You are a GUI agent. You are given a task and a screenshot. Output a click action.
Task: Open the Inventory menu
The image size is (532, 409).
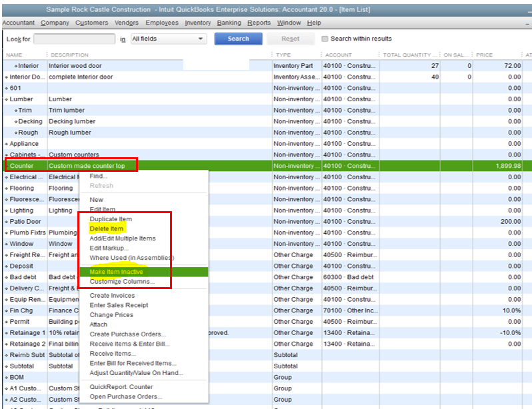tap(198, 23)
